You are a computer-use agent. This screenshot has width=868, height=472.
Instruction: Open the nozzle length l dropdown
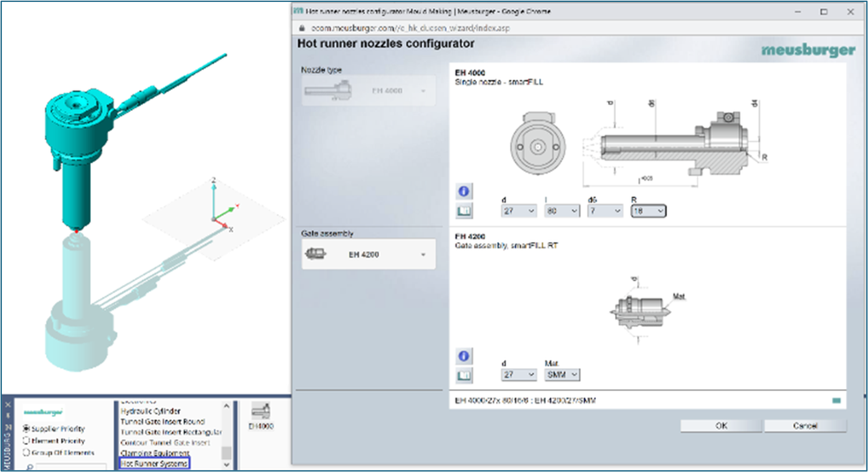(561, 211)
